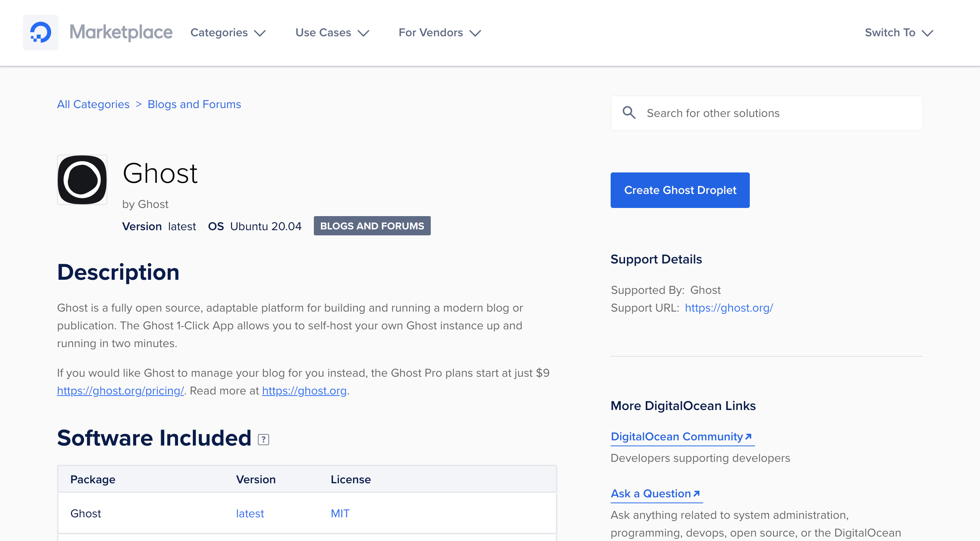The height and width of the screenshot is (541, 980).
Task: Click the search magnifier icon
Action: (629, 112)
